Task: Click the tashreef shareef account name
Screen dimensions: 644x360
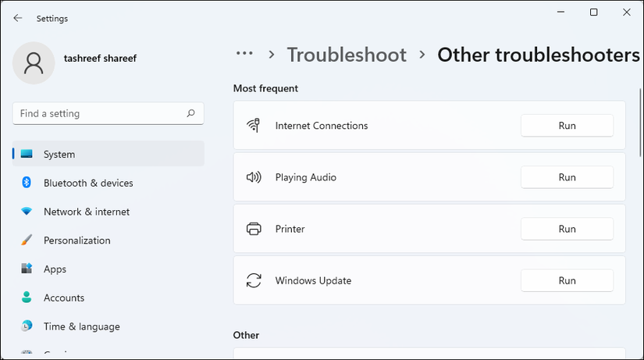Action: 100,59
